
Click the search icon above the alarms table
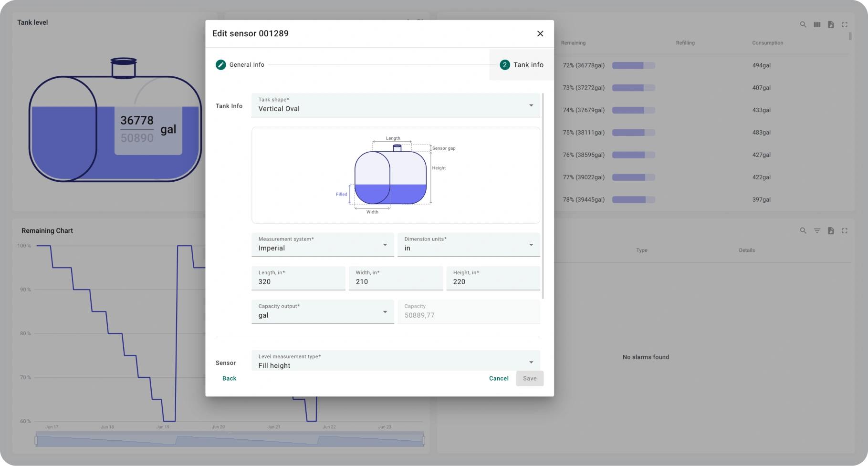tap(803, 230)
